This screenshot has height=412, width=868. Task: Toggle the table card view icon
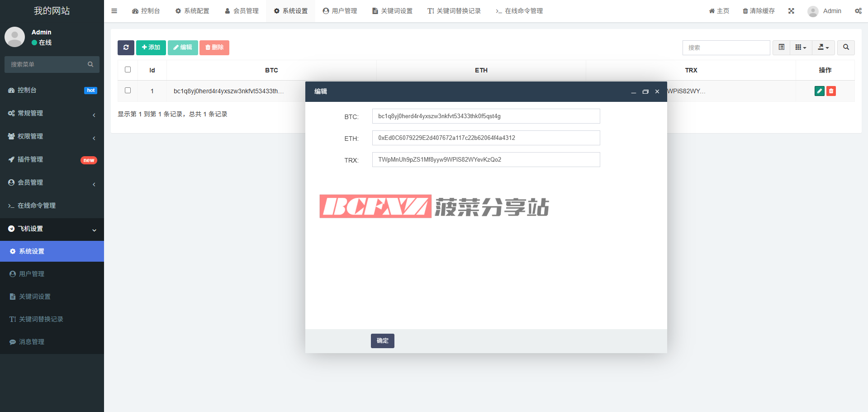point(781,48)
